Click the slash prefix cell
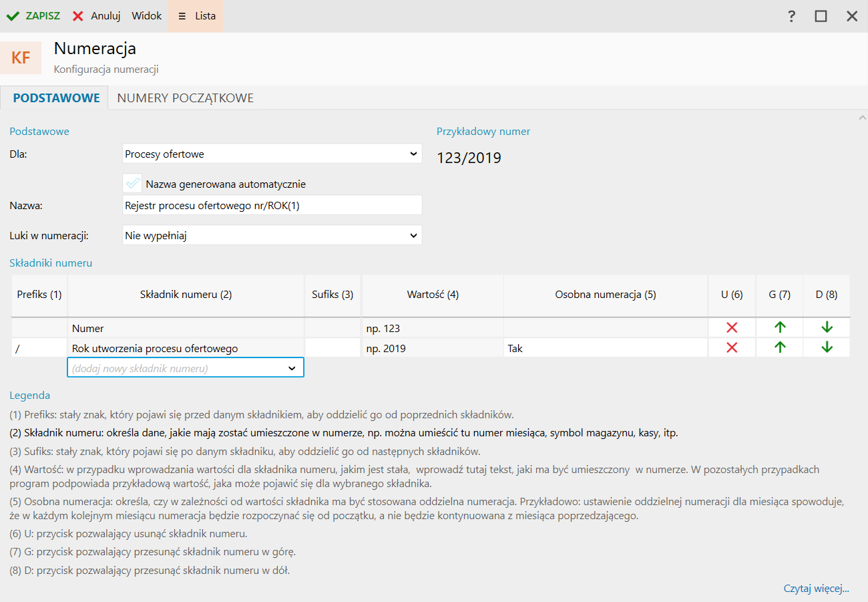Viewport: 868px width, 602px height. point(39,348)
